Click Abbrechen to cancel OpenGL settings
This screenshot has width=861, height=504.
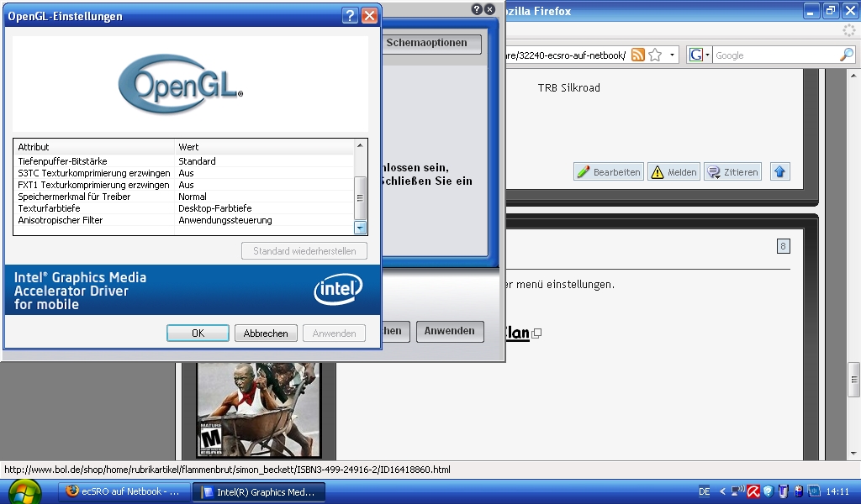266,333
